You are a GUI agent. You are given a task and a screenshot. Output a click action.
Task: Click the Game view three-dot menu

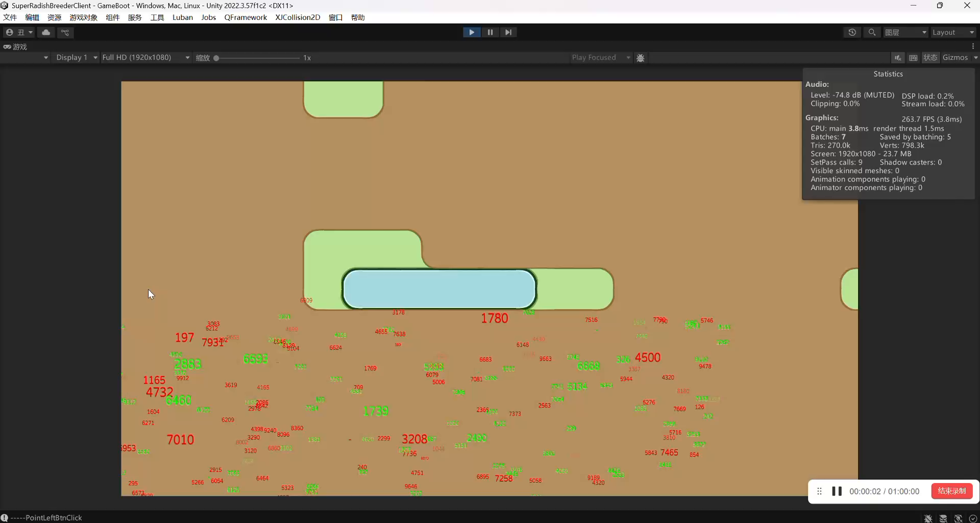[x=973, y=46]
